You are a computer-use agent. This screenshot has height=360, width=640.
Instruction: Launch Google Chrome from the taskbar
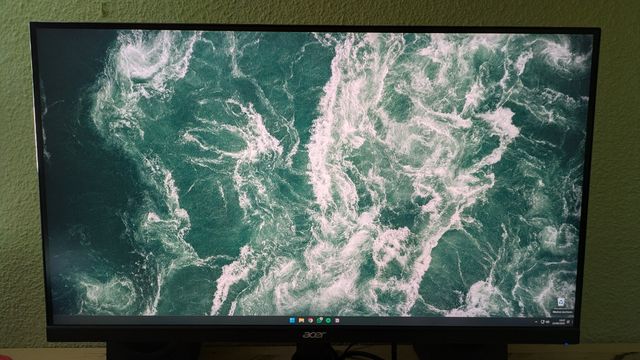[311, 320]
